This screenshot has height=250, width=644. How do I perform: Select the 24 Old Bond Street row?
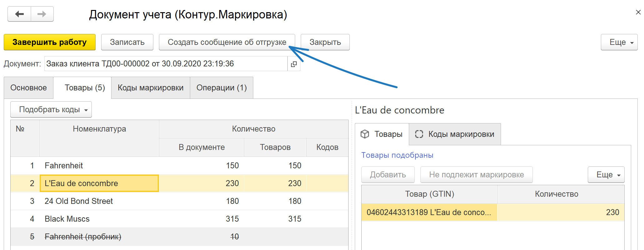point(179,201)
